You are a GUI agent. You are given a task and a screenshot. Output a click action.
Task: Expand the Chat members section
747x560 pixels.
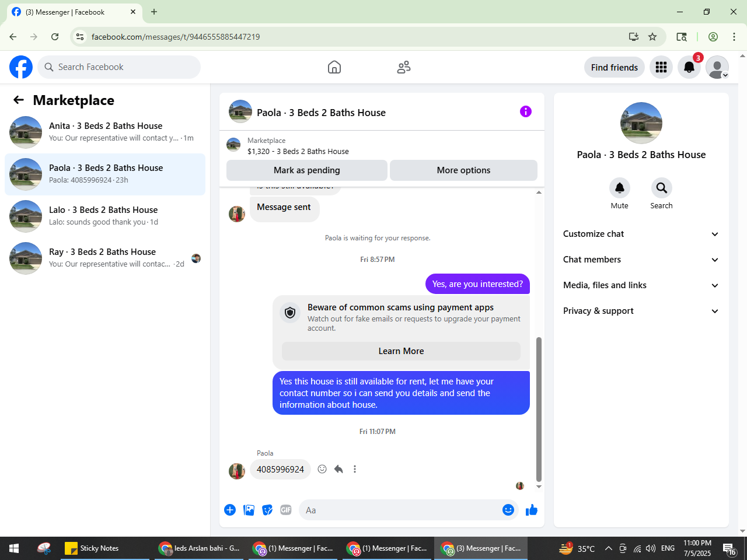coord(641,260)
